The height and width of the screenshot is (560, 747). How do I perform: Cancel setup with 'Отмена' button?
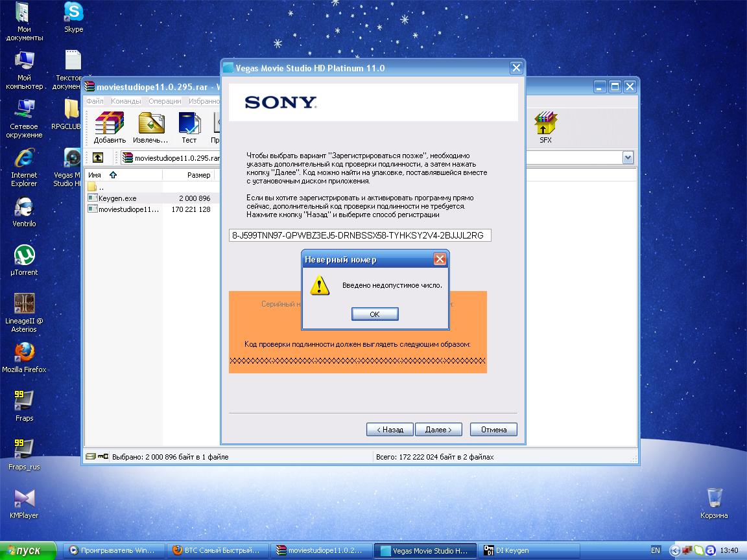pyautogui.click(x=493, y=430)
